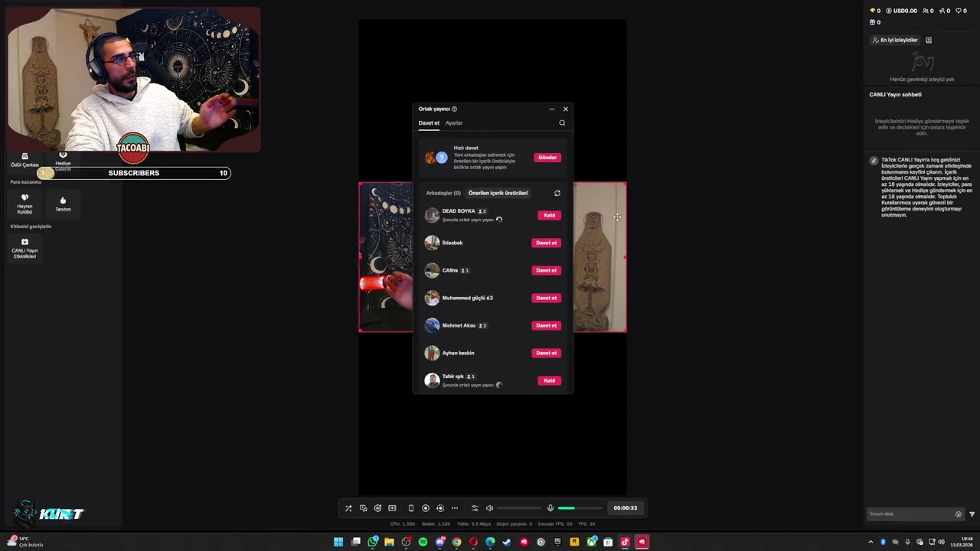Open the Hayran Kulübü tile
Image resolution: width=980 pixels, height=551 pixels.
coord(24,203)
